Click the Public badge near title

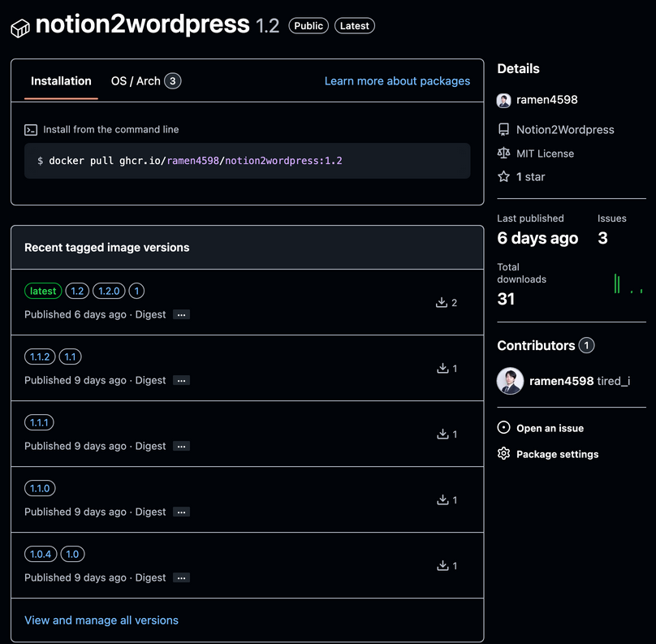[x=309, y=26]
